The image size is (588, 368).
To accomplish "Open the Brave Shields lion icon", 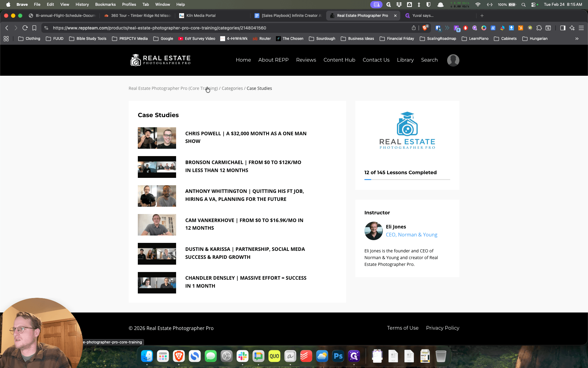I will point(425,28).
